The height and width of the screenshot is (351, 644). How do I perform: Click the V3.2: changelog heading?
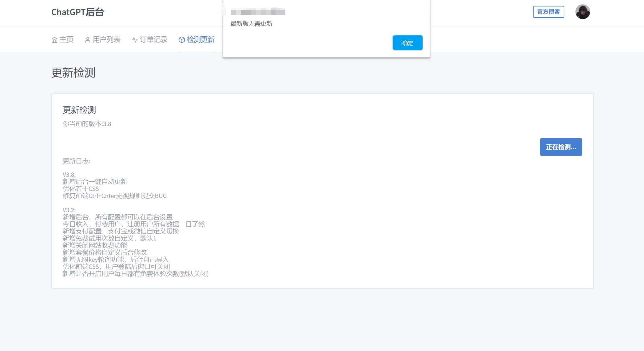(x=69, y=210)
